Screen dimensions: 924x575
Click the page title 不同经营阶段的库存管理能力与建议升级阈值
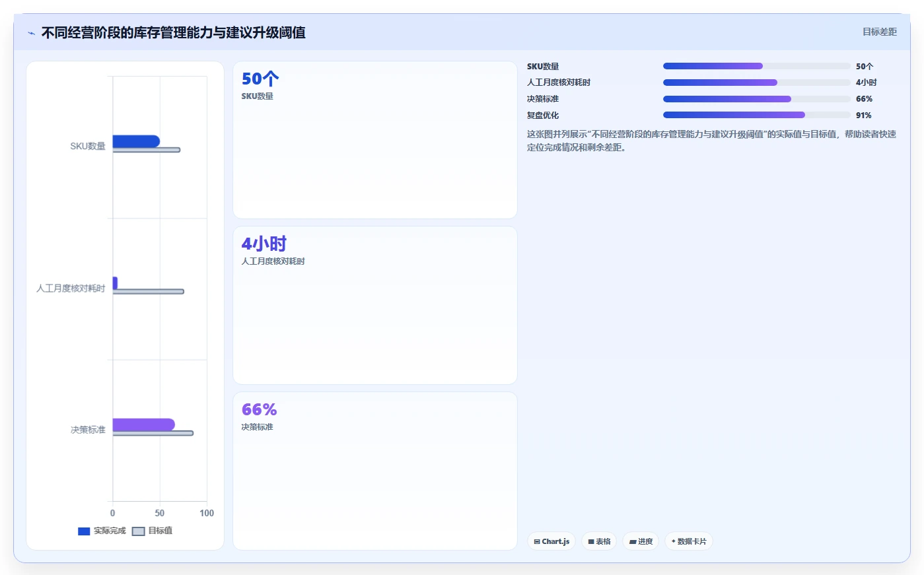[x=173, y=32]
